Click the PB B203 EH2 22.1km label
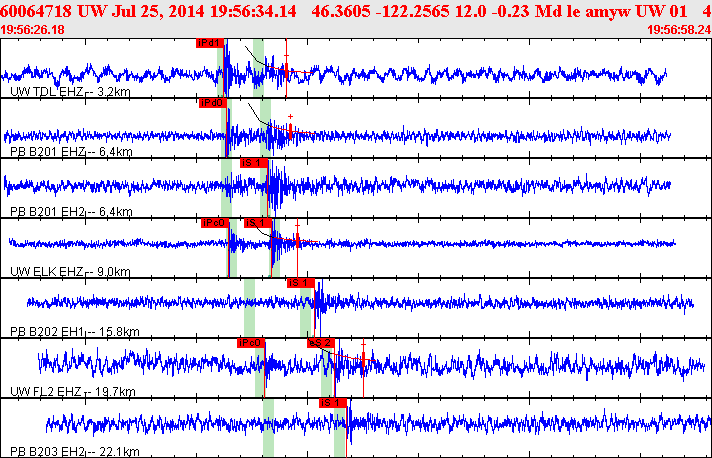The height and width of the screenshot is (458, 712). [x=74, y=452]
